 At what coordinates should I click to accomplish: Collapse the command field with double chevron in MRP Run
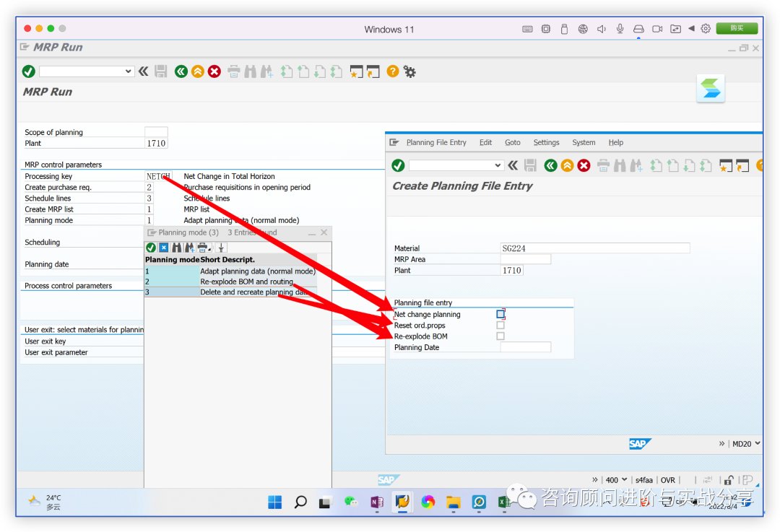click(x=144, y=71)
